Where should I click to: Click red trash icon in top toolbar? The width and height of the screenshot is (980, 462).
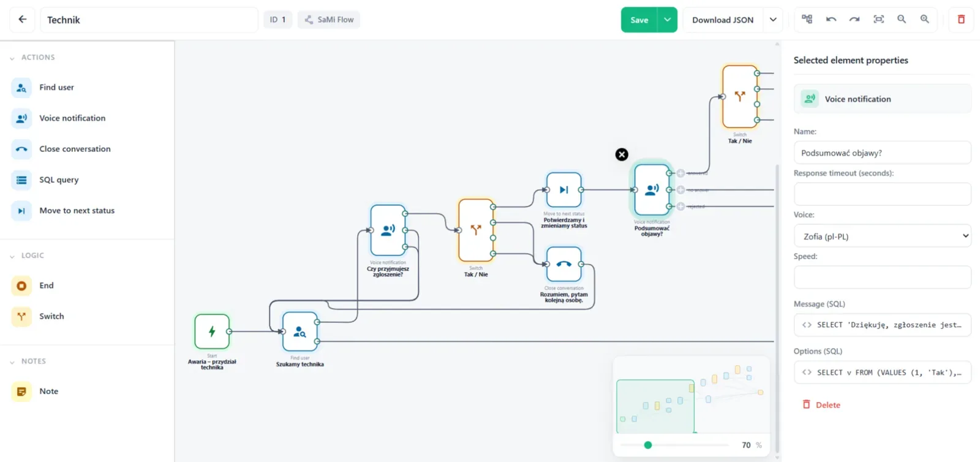coord(961,20)
